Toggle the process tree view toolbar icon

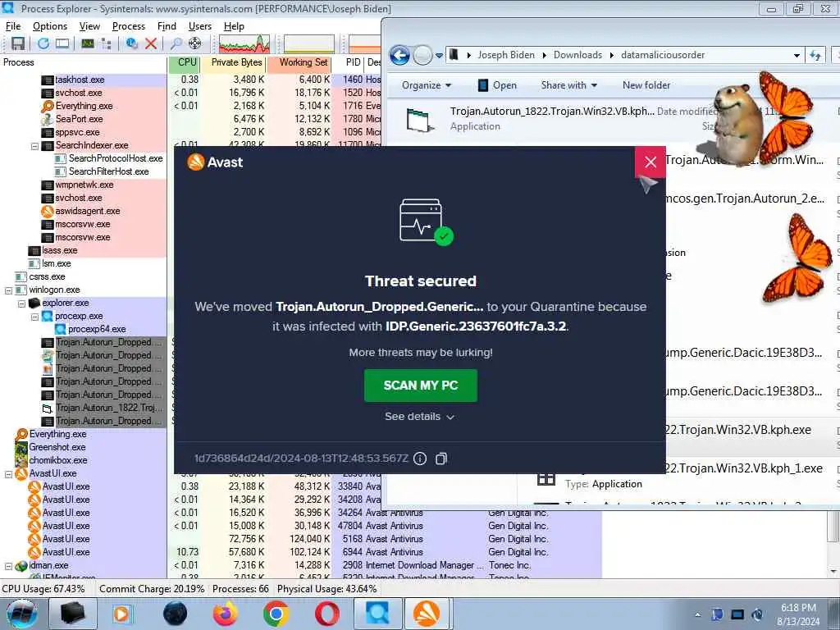[x=106, y=43]
